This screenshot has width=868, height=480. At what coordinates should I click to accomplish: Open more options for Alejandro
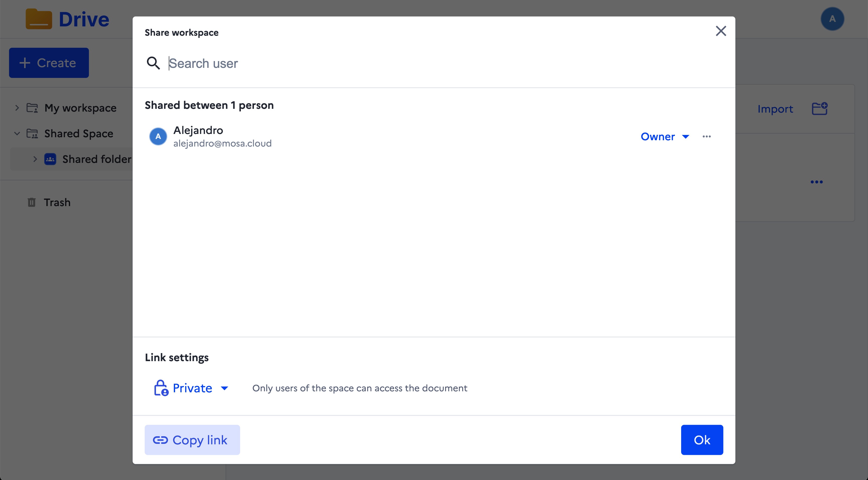(707, 136)
